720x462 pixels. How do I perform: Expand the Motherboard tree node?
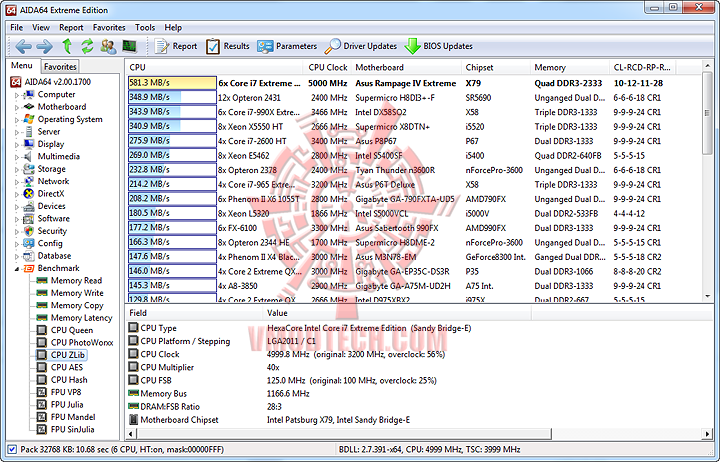[17, 107]
